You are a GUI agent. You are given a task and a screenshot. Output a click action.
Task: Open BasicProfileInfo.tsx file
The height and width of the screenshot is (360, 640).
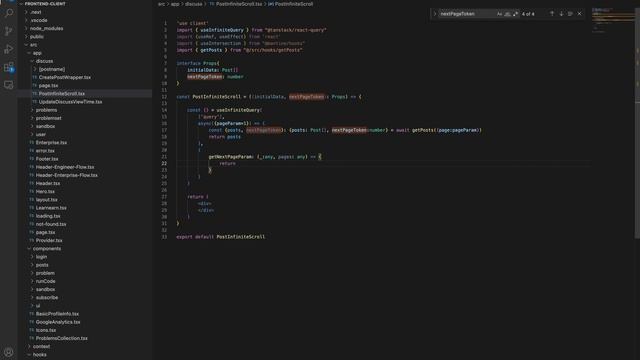(57, 314)
